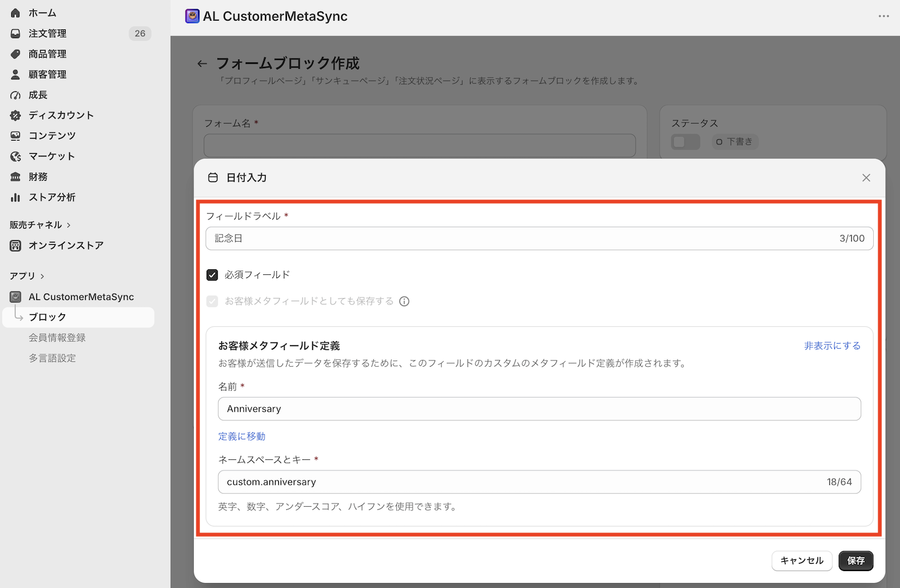Click the content (コンテンツ) icon

click(x=16, y=136)
